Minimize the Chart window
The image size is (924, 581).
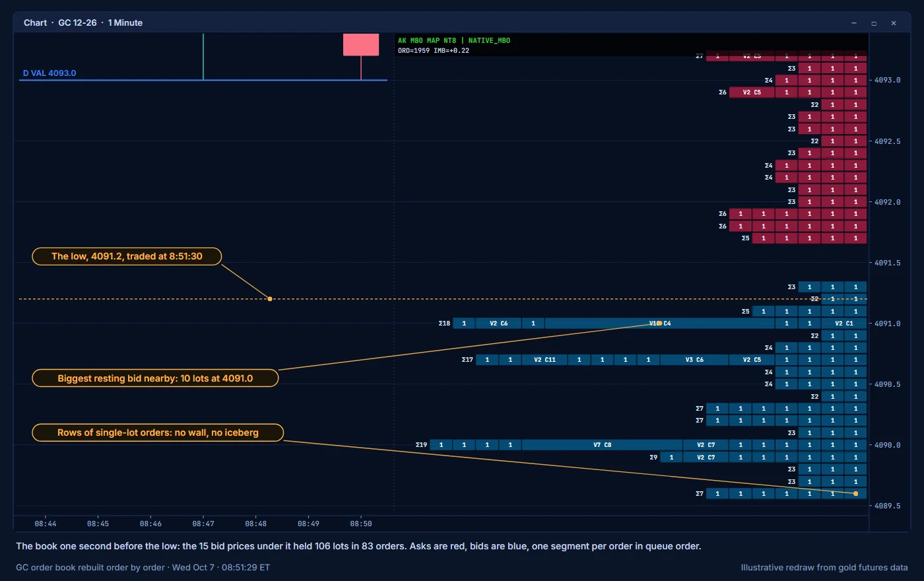click(x=854, y=23)
